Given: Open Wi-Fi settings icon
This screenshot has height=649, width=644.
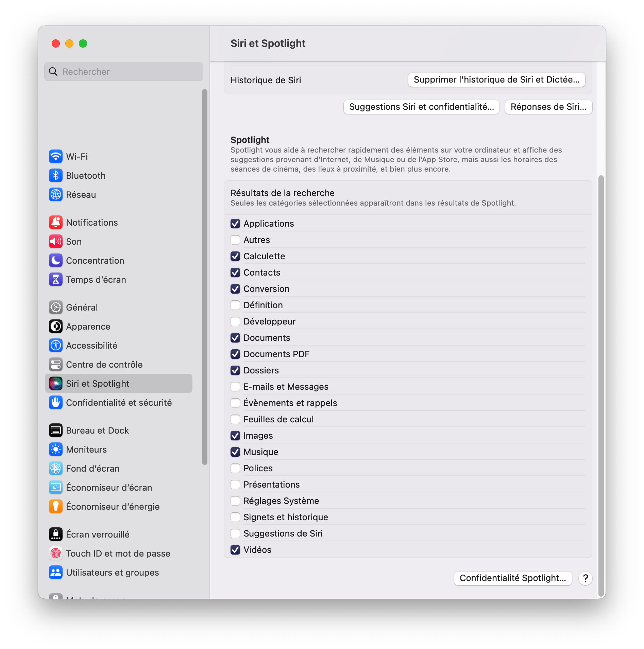Looking at the screenshot, I should point(55,156).
